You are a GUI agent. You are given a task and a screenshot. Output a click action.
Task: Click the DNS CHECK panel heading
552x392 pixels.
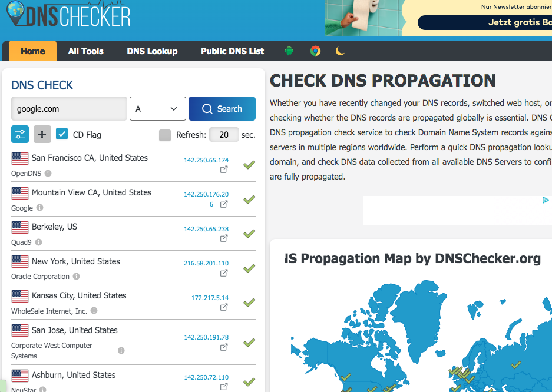[42, 85]
